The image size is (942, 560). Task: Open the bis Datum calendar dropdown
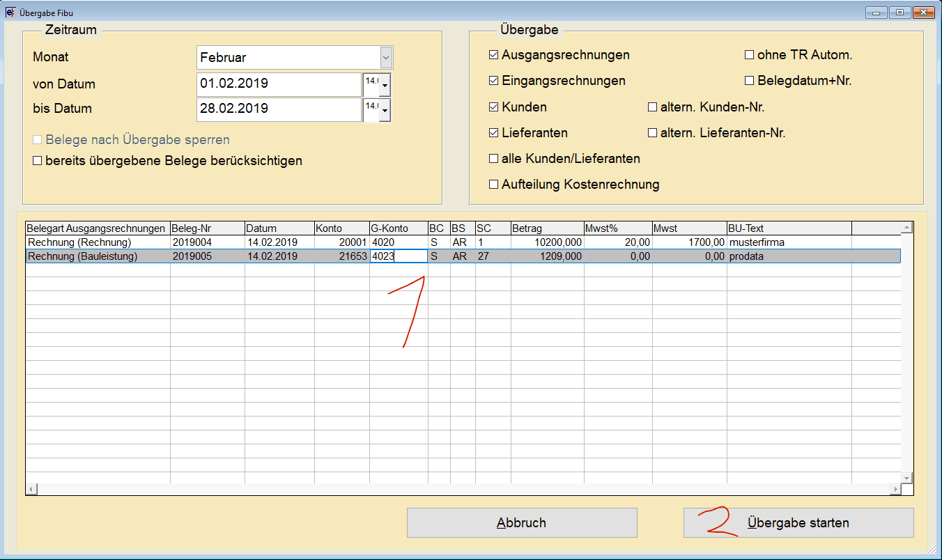pyautogui.click(x=385, y=110)
